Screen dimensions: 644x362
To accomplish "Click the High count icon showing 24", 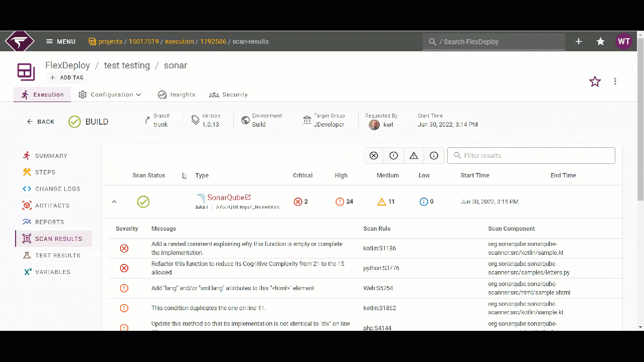I will pos(340,202).
